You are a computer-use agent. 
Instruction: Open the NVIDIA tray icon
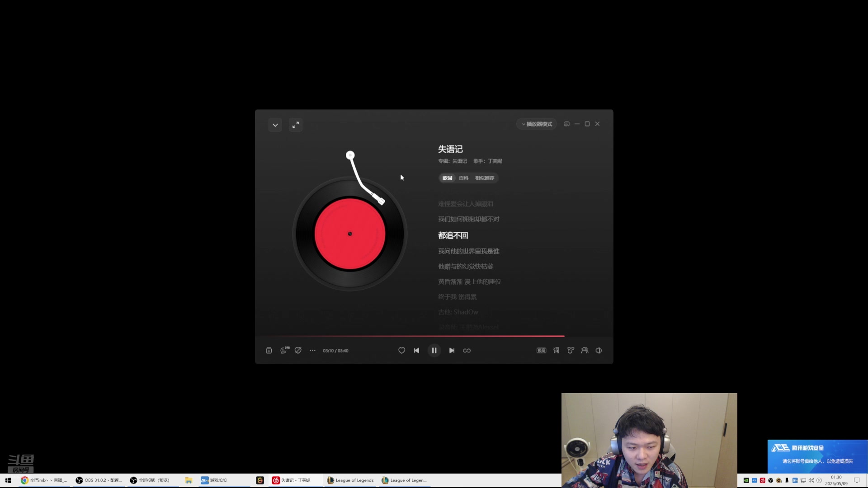click(x=746, y=480)
